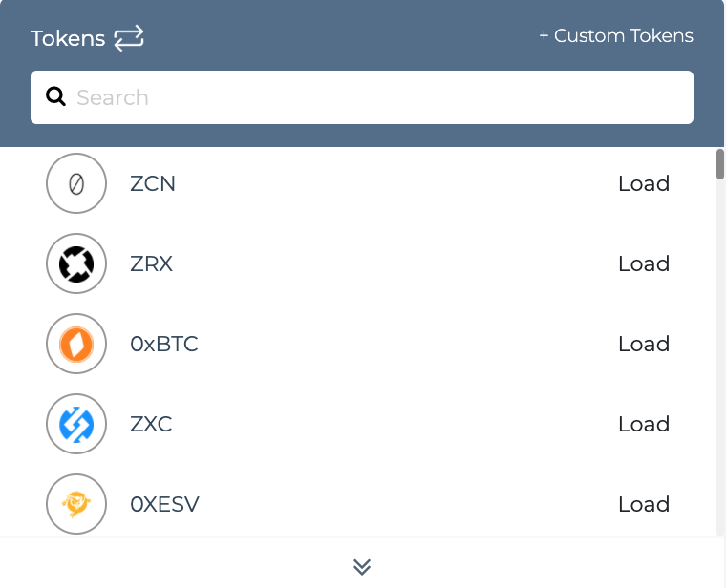The width and height of the screenshot is (726, 588).
Task: Click the token list scrollbar thumb
Action: tap(720, 164)
